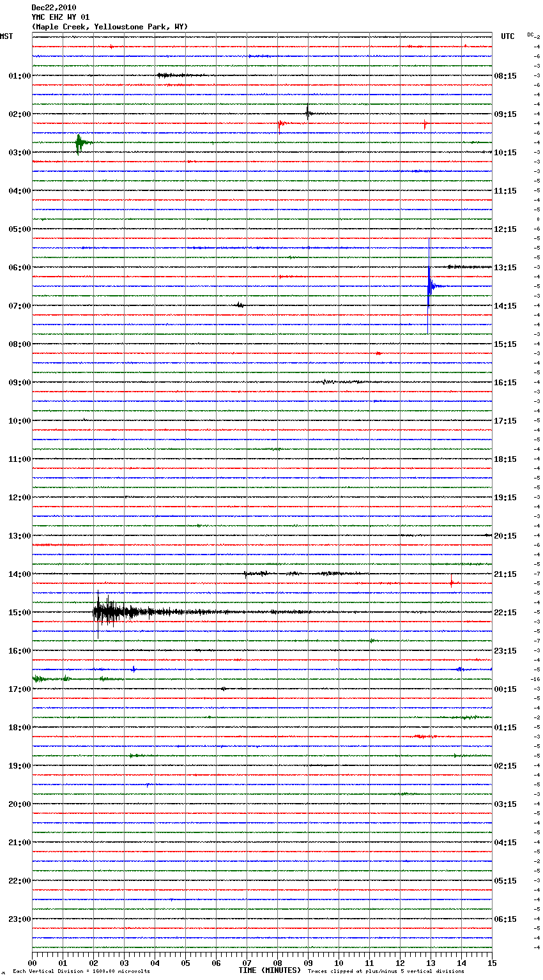Click the 1600.00 microvolts vertical division note
Image resolution: width=543 pixels, height=980 pixels.
click(81, 972)
